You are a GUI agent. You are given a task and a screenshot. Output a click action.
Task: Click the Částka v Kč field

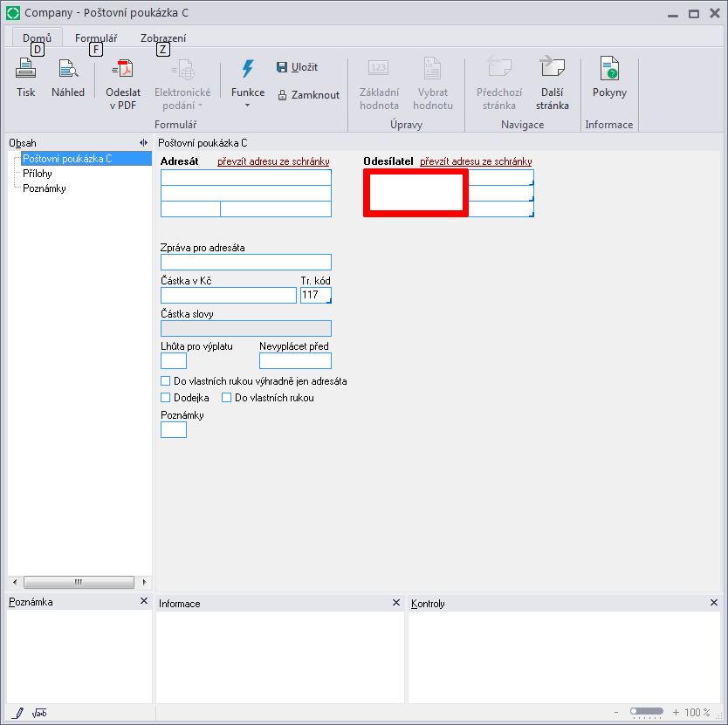pyautogui.click(x=229, y=295)
